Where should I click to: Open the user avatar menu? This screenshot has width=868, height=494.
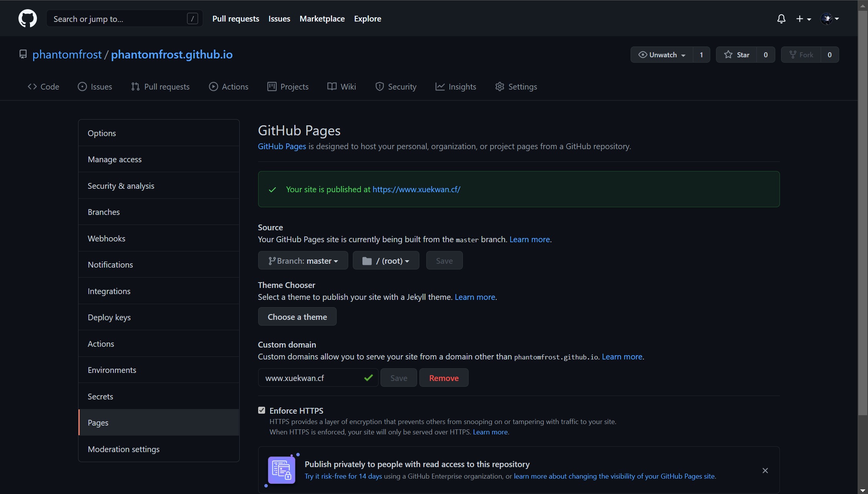[x=830, y=18]
